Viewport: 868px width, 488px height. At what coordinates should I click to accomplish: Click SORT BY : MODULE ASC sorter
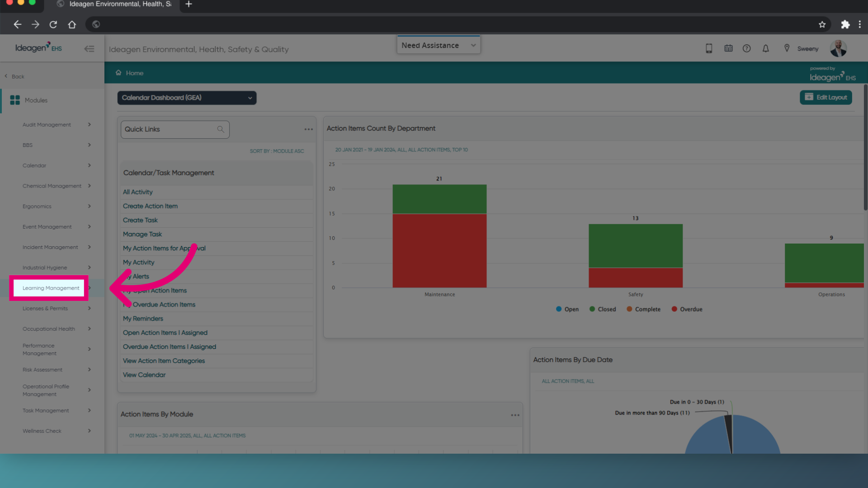[x=277, y=151]
